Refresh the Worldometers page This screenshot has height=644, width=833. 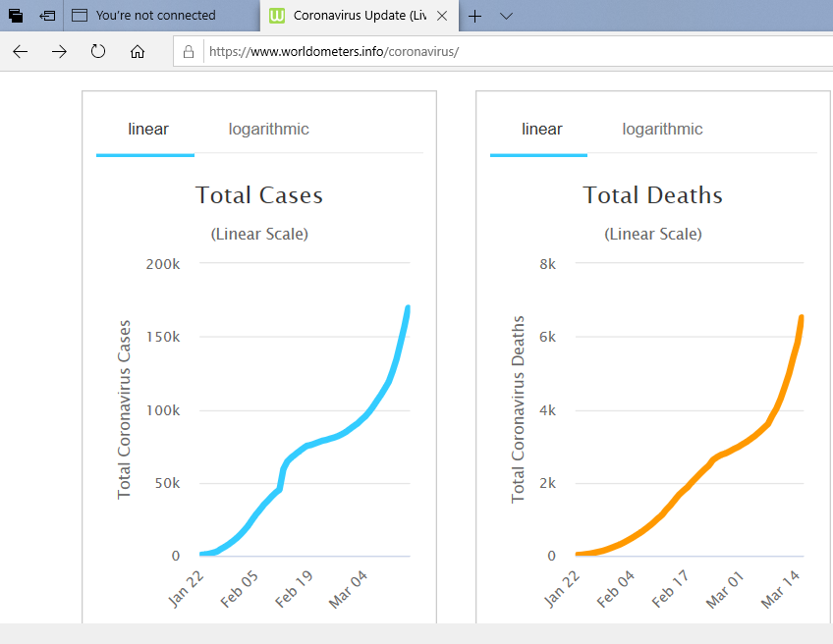click(x=98, y=52)
